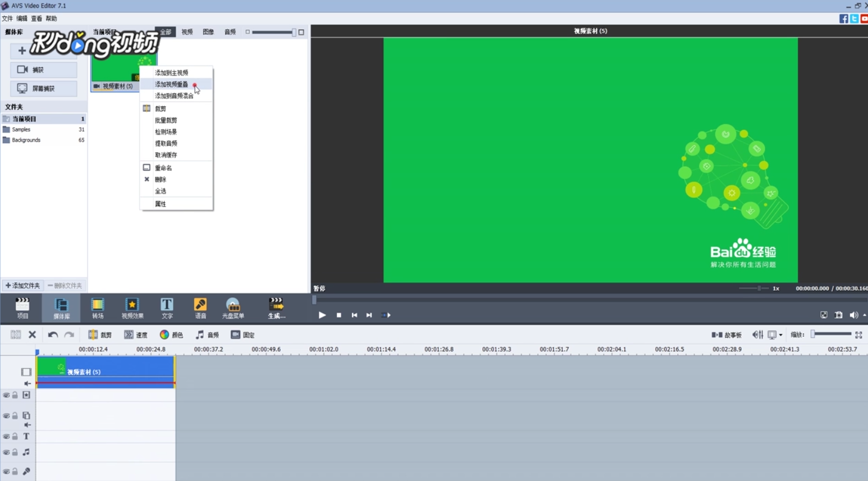Click the zoom-to-fit timeline icon

point(858,335)
